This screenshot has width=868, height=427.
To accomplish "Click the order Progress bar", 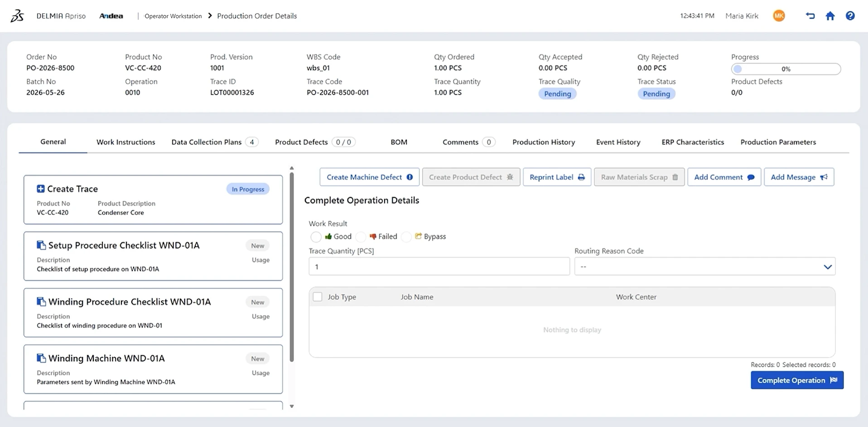I will (x=786, y=69).
